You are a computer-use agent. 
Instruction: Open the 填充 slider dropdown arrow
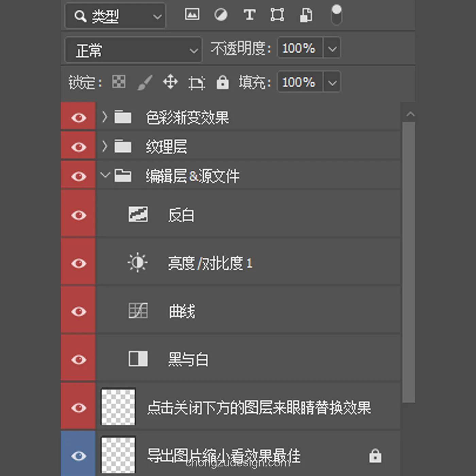(x=332, y=82)
